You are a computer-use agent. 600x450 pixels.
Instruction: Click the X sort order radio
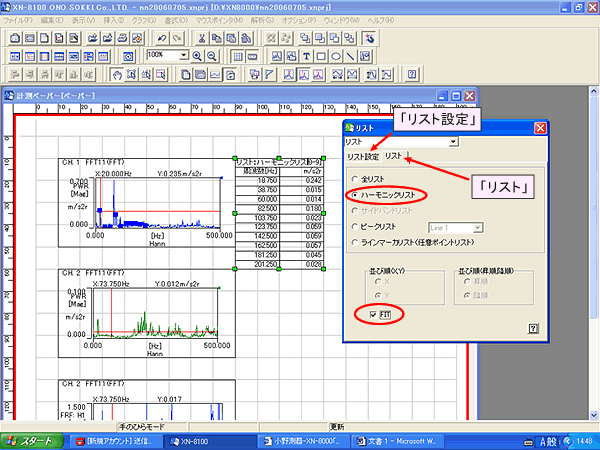378,282
